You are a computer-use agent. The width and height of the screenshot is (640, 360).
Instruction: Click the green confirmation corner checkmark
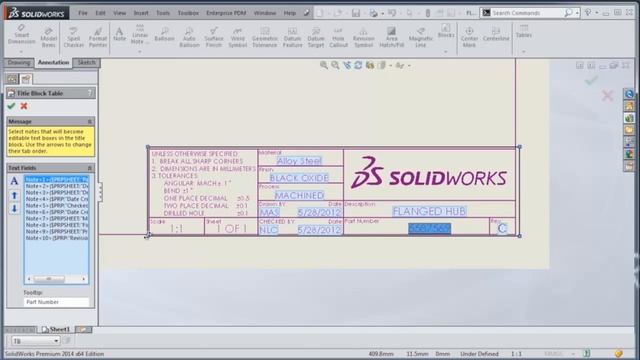pos(591,80)
